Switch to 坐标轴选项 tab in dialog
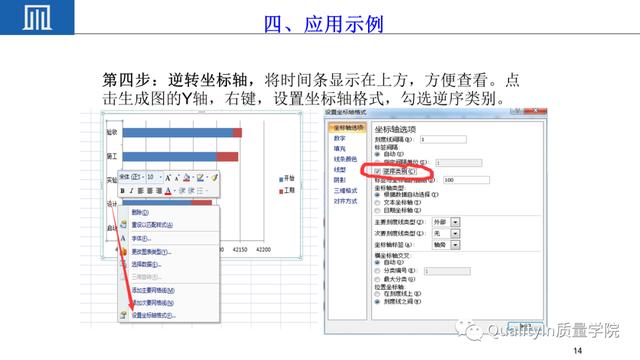 347,128
